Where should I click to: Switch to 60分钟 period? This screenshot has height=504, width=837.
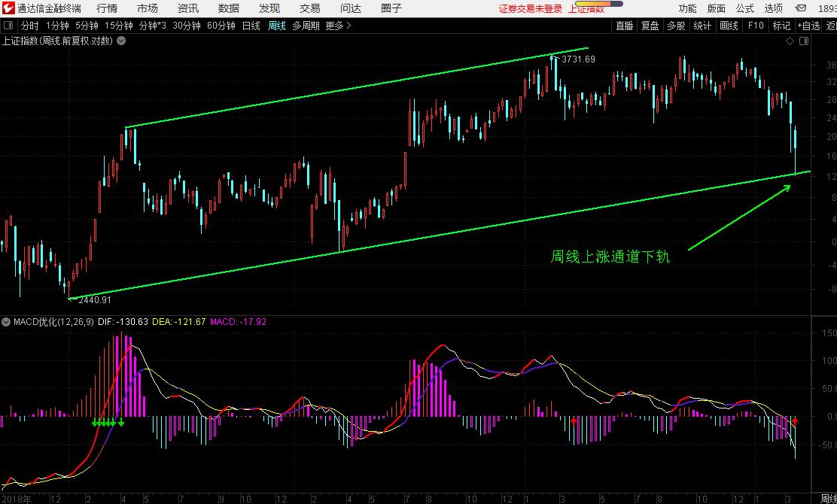[x=221, y=26]
